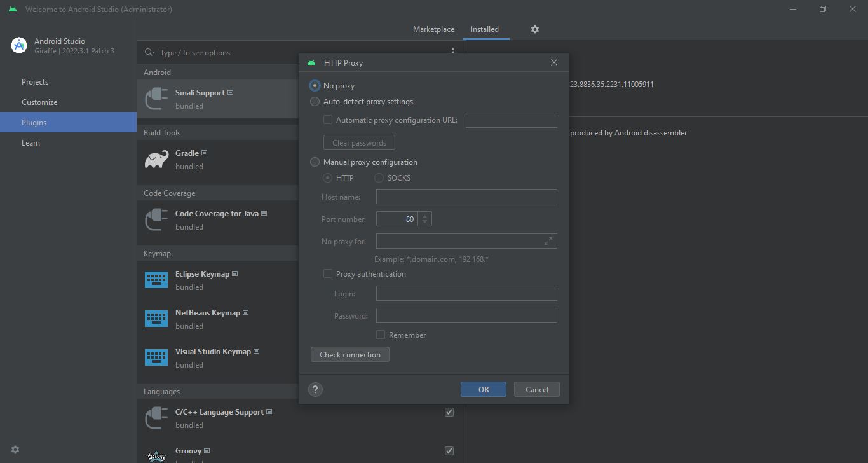Click the Port number input field
Viewport: 868px width, 463px height.
[397, 219]
